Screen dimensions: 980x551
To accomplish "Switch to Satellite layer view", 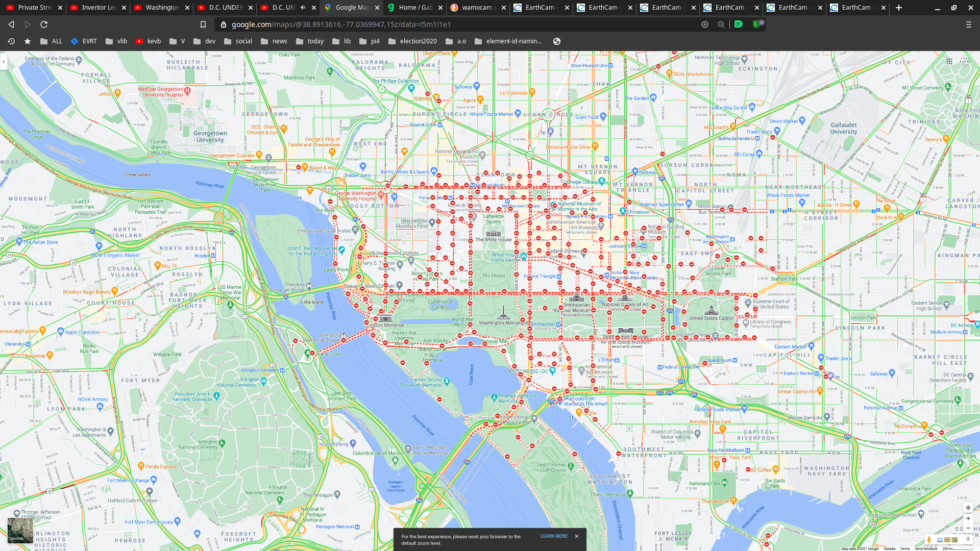I will point(20,531).
